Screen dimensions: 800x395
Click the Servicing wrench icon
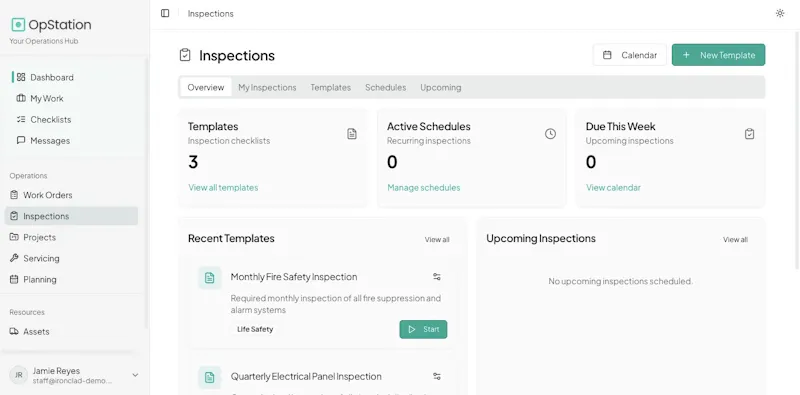click(14, 258)
